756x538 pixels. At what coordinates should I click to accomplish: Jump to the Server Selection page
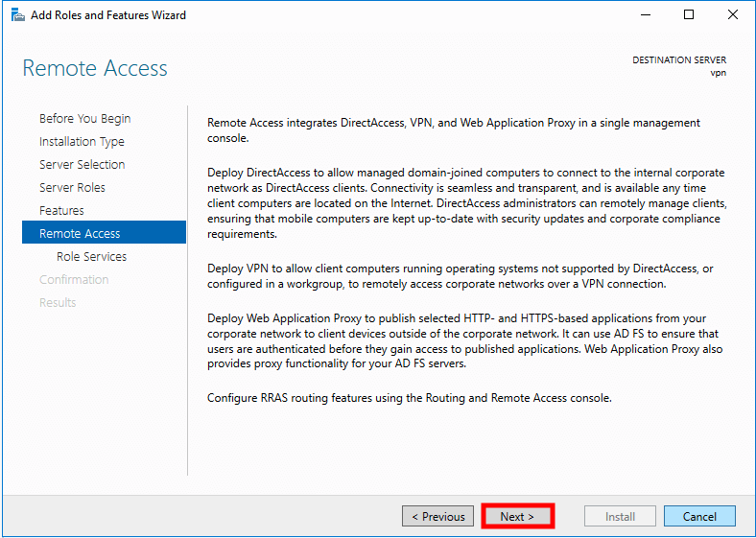pyautogui.click(x=82, y=165)
